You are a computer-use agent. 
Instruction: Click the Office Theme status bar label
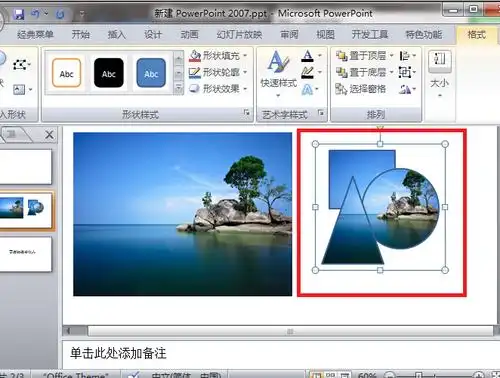point(76,375)
